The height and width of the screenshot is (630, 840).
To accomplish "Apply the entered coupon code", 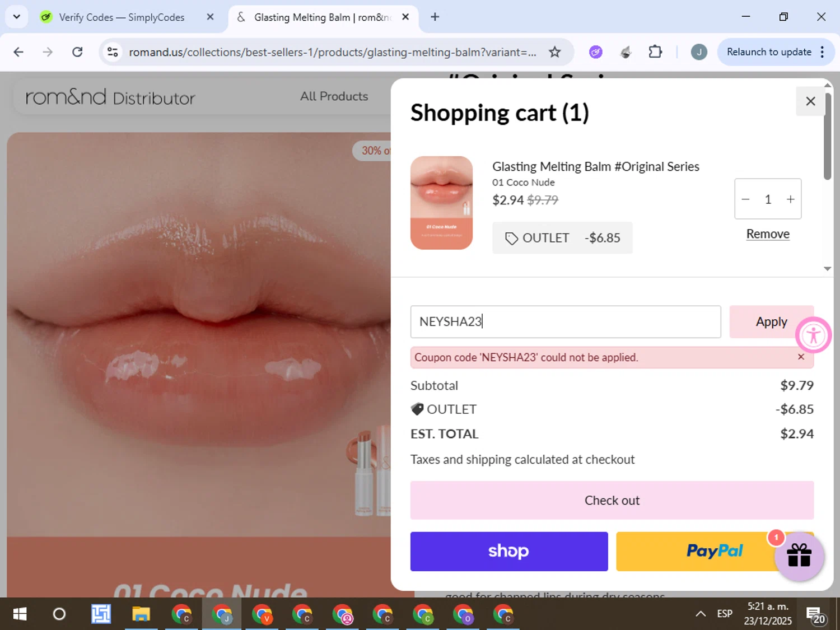I will click(x=771, y=322).
